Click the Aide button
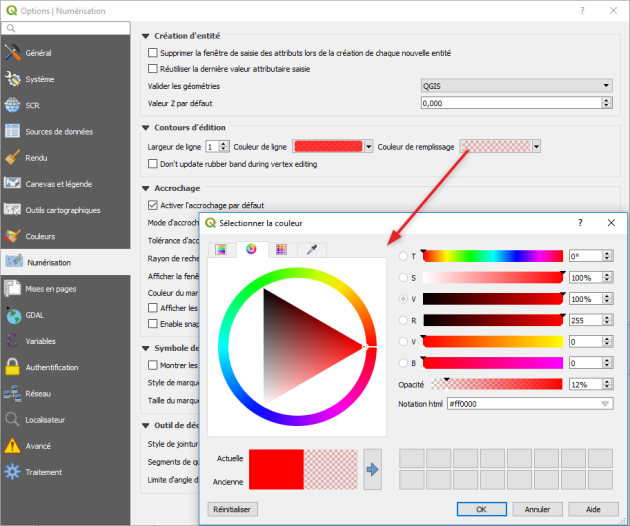Screen dimensions: 630x526 pyautogui.click(x=593, y=509)
